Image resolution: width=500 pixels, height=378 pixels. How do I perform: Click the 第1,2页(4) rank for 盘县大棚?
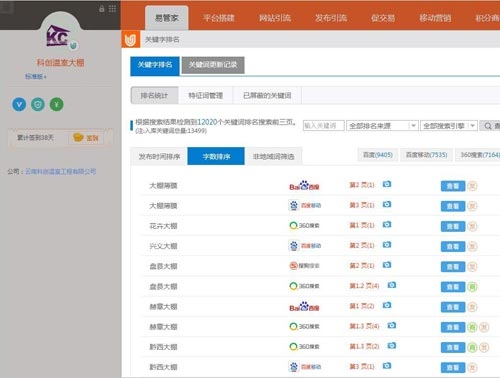(x=364, y=286)
